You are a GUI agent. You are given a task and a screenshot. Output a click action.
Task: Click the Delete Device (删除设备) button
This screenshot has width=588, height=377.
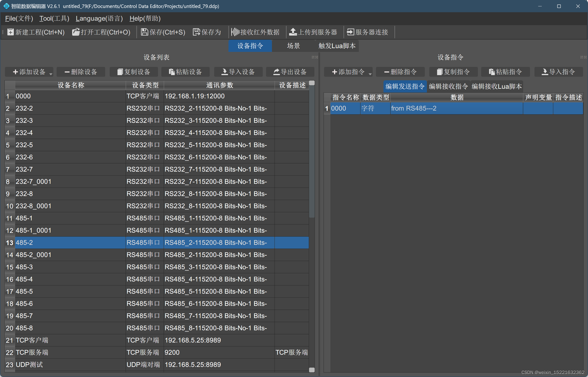click(x=81, y=72)
